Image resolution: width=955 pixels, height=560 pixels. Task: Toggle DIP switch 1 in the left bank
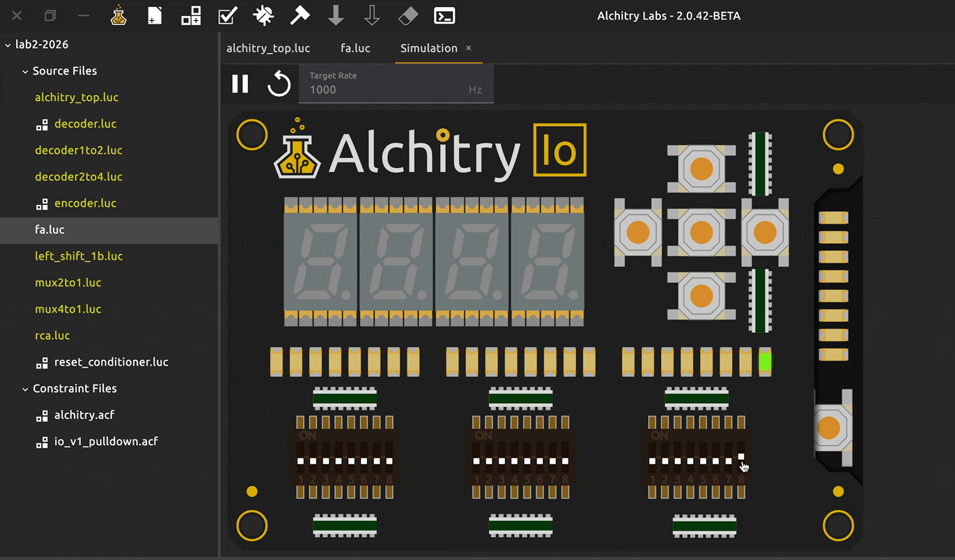coord(301,461)
